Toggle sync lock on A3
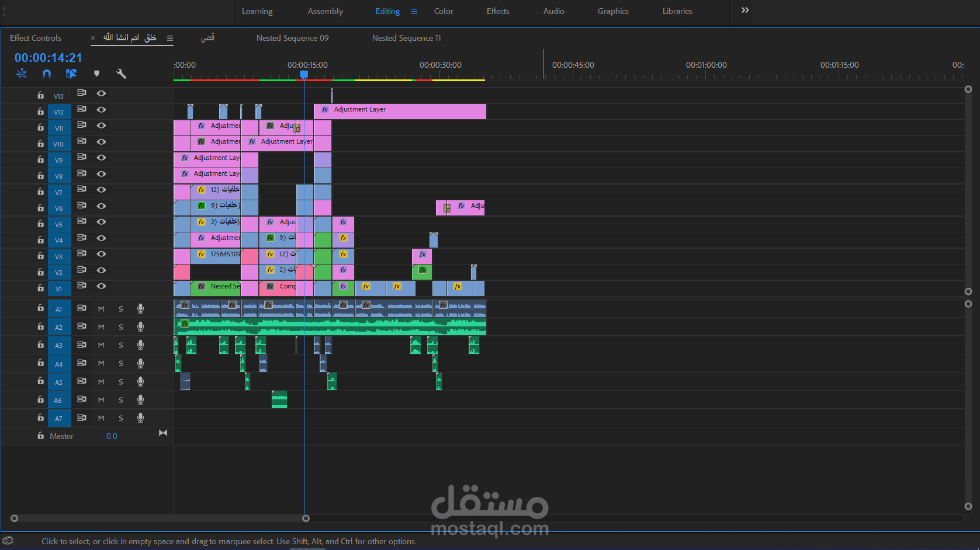The height and width of the screenshot is (550, 980). click(82, 344)
